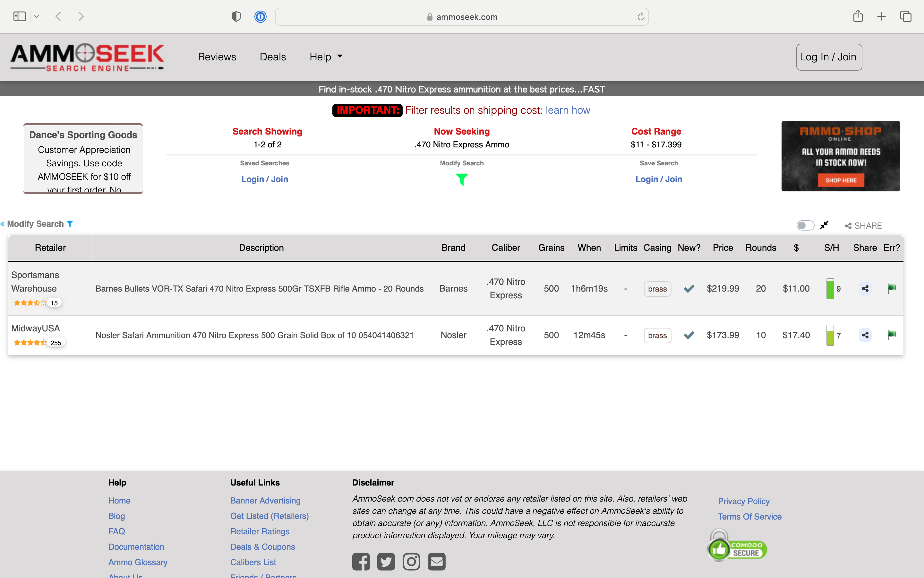Click the green shipping bar rated 9
This screenshot has width=924, height=578.
[830, 289]
